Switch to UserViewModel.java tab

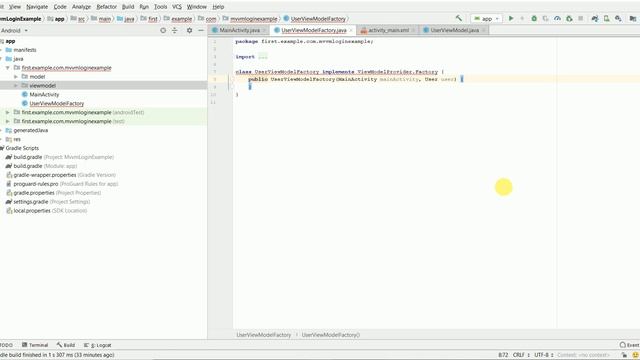point(454,30)
